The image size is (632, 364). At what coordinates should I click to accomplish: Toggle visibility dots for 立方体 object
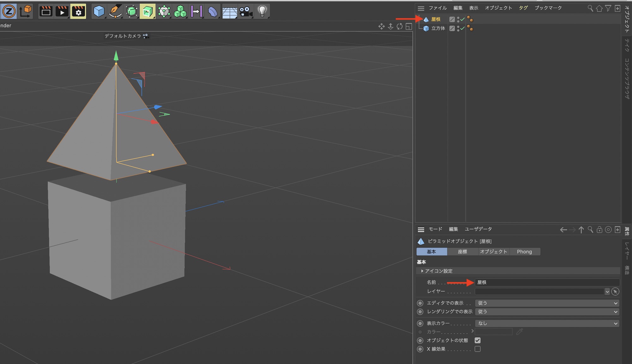(x=458, y=28)
